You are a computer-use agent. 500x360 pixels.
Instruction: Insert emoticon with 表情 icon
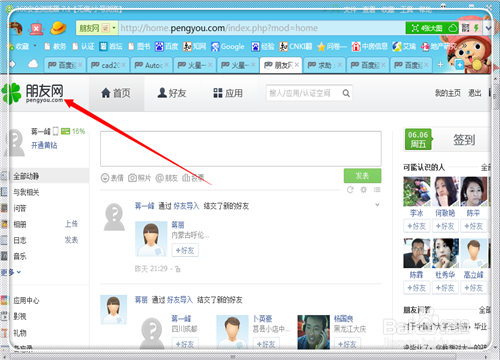coord(112,178)
